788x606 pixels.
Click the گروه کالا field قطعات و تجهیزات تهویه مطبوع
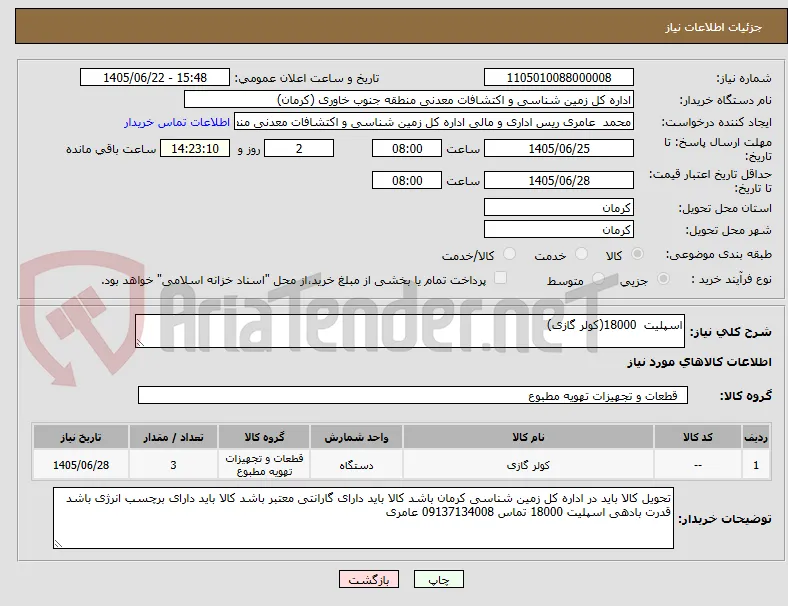tap(413, 395)
